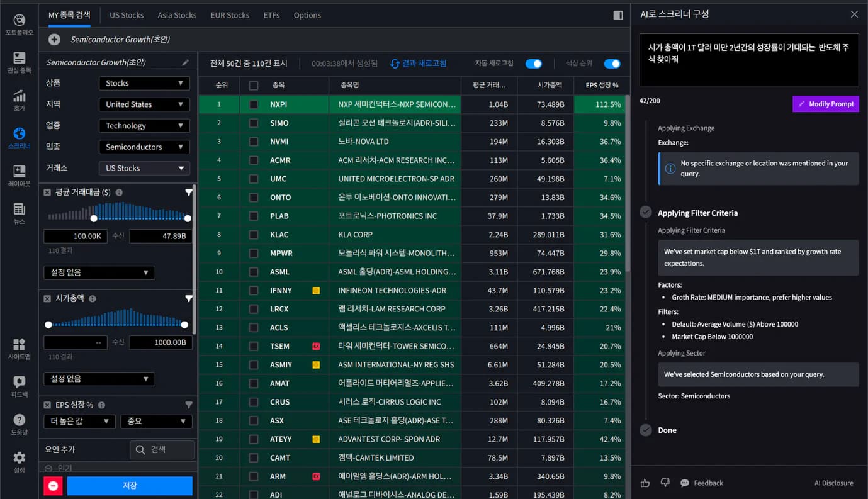868x499 pixels.
Task: Check the SIMO row checkbox
Action: pyautogui.click(x=253, y=123)
